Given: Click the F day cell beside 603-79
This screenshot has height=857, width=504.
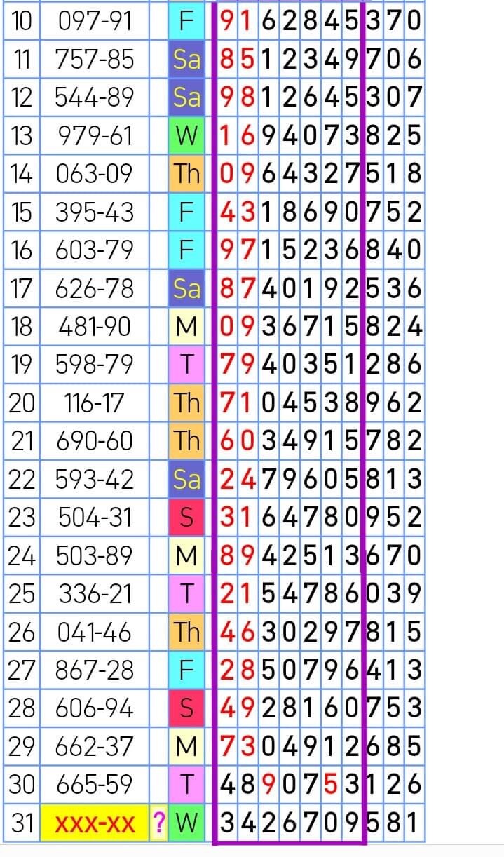Looking at the screenshot, I should [186, 250].
